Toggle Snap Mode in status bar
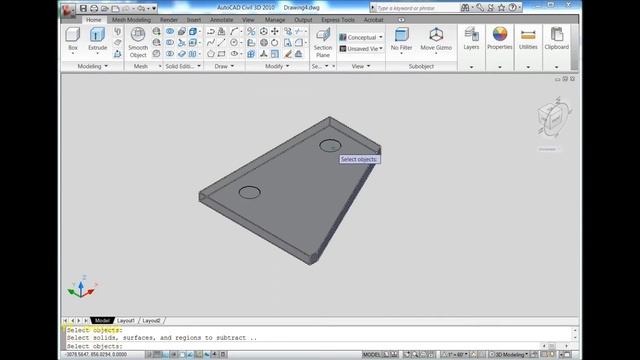The height and width of the screenshot is (360, 640). [x=149, y=355]
